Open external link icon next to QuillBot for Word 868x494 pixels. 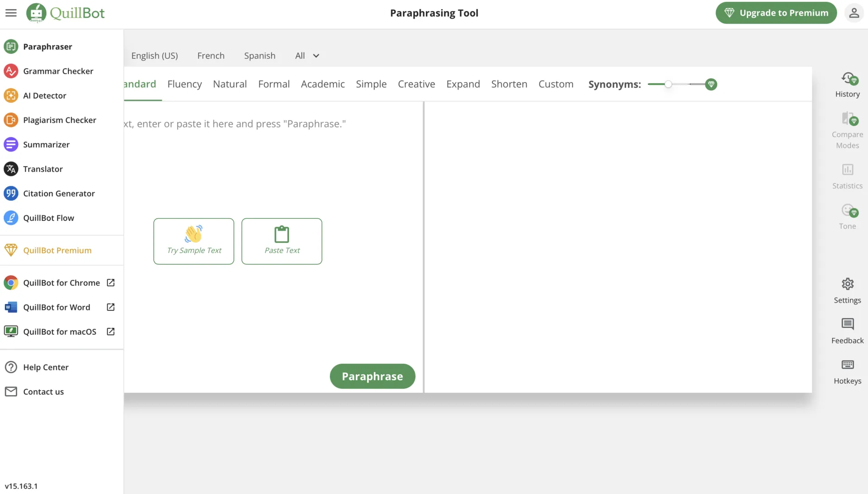coord(111,307)
